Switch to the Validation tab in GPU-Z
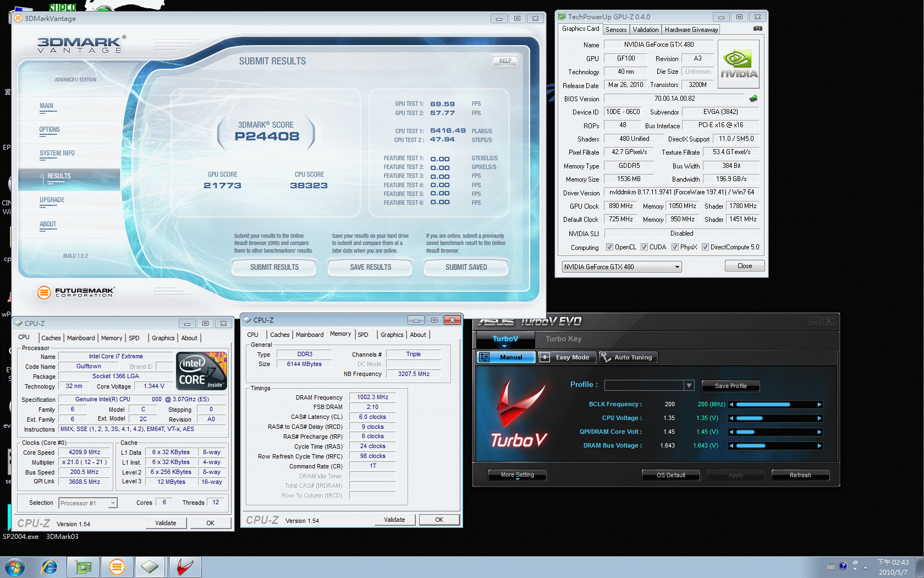The height and width of the screenshot is (578, 924). (645, 30)
